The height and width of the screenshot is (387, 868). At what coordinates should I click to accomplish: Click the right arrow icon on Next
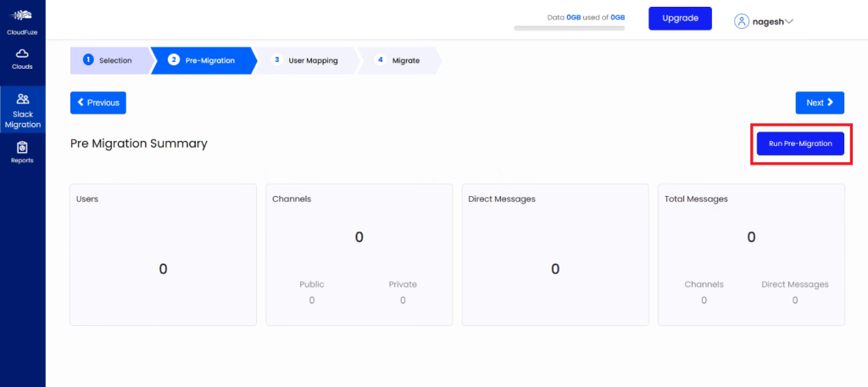click(x=831, y=103)
